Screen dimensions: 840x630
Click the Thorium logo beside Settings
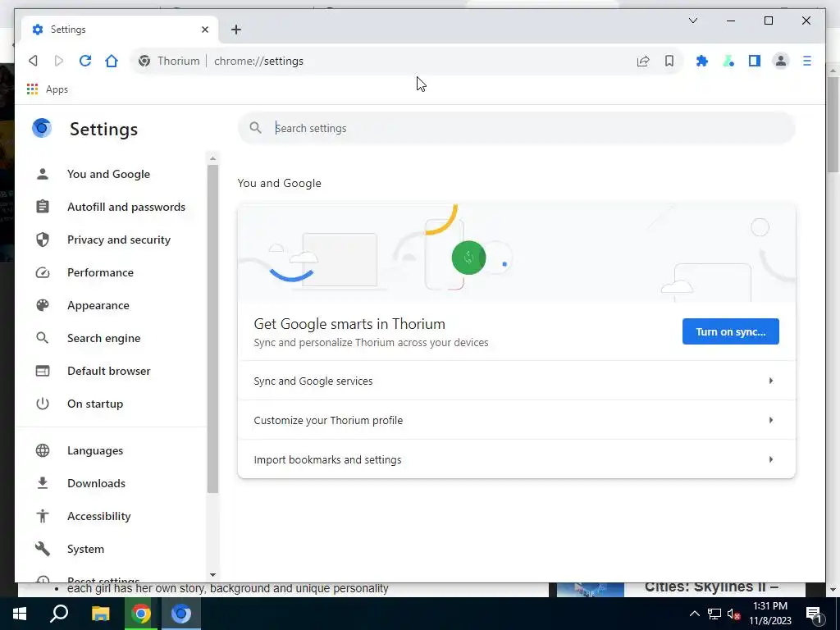point(42,129)
